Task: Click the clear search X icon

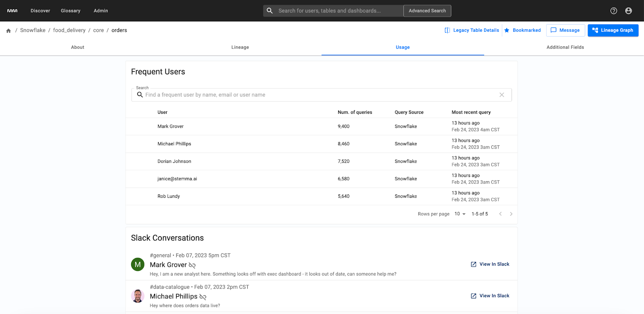Action: [502, 95]
